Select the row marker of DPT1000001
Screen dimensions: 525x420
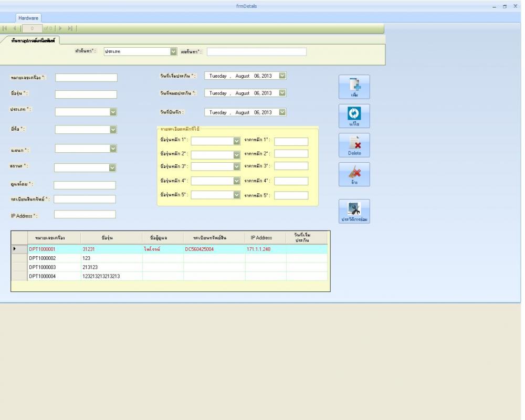(x=19, y=249)
